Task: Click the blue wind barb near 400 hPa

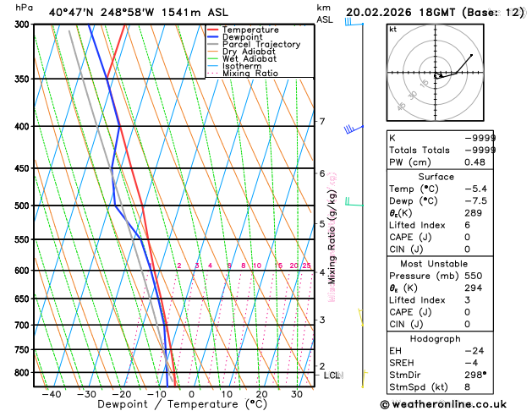Action: click(x=350, y=129)
